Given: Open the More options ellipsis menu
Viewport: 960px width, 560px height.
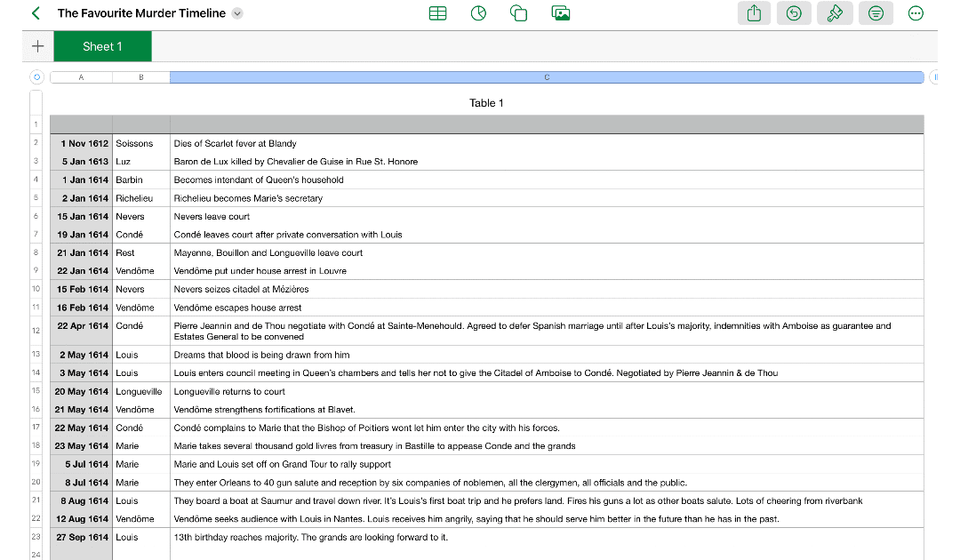Looking at the screenshot, I should 916,12.
